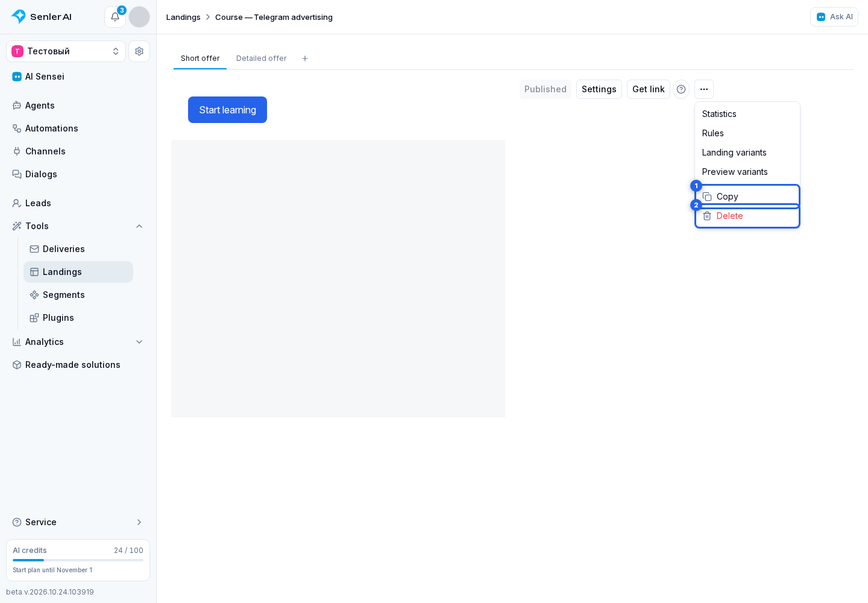The width and height of the screenshot is (868, 603).
Task: Switch to the Short offer tab
Action: tap(200, 58)
